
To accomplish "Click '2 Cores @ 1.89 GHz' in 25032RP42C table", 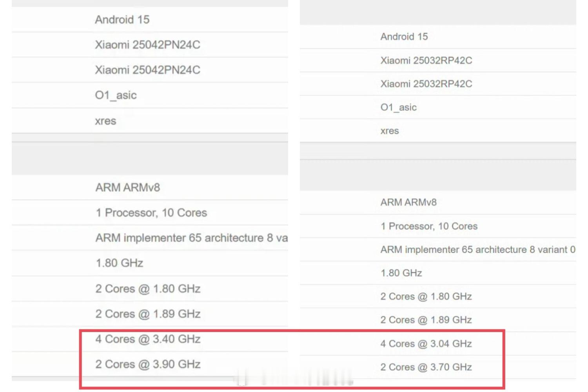I will point(426,320).
